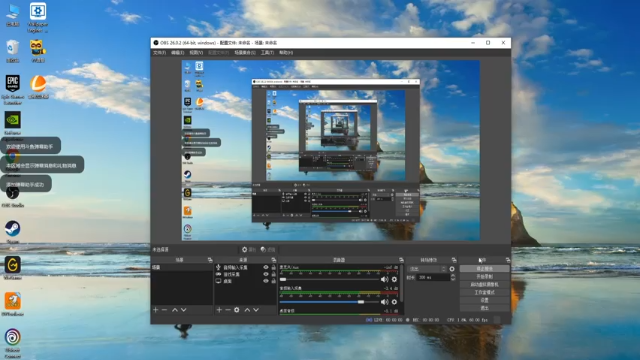Image resolution: width=640 pixels, height=360 pixels.
Task: Move the scene up with the arrow icon
Action: [x=175, y=310]
